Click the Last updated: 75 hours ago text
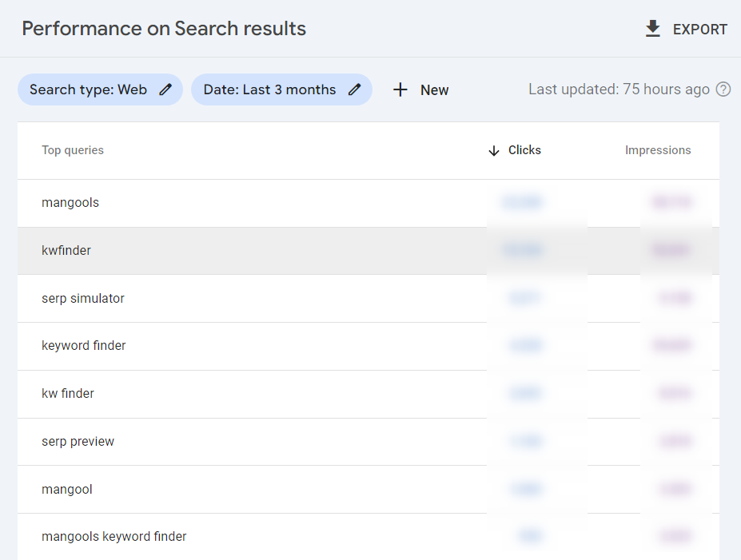Screen dimensions: 741x560 619,89
